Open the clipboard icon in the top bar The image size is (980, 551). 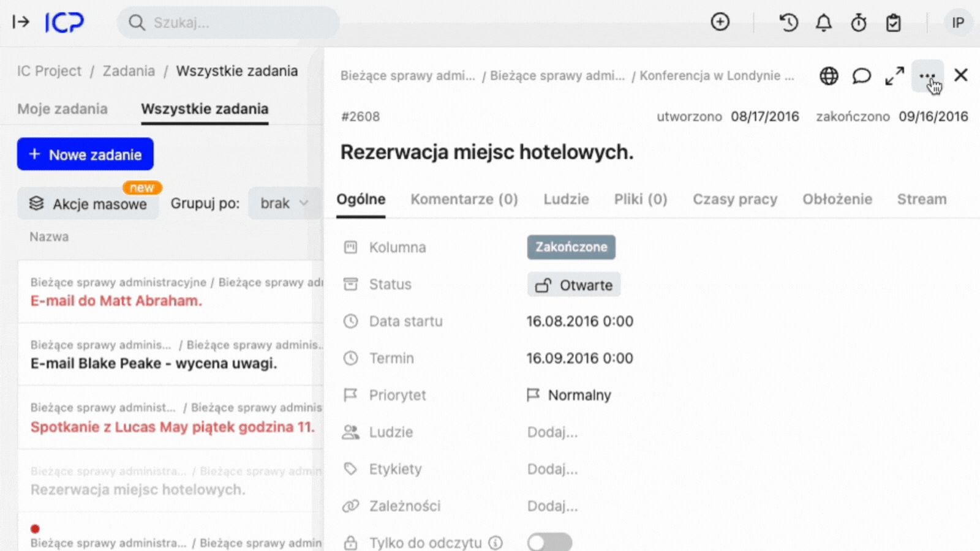click(893, 23)
